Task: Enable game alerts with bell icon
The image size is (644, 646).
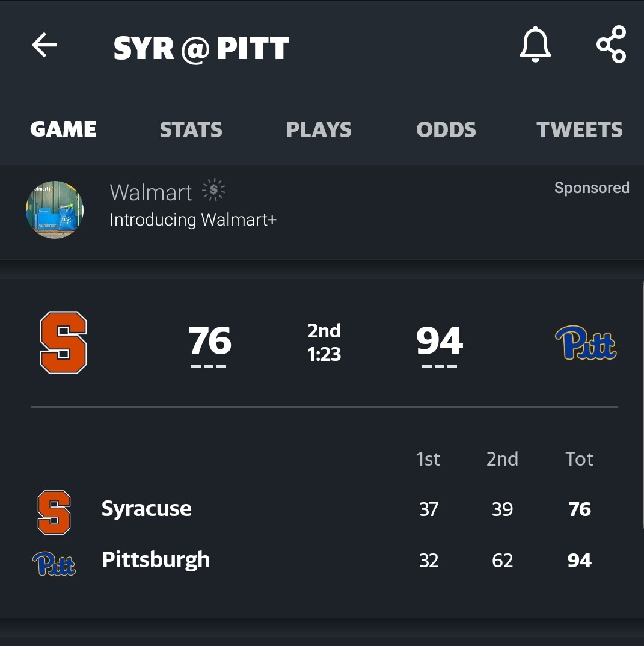Action: [535, 45]
